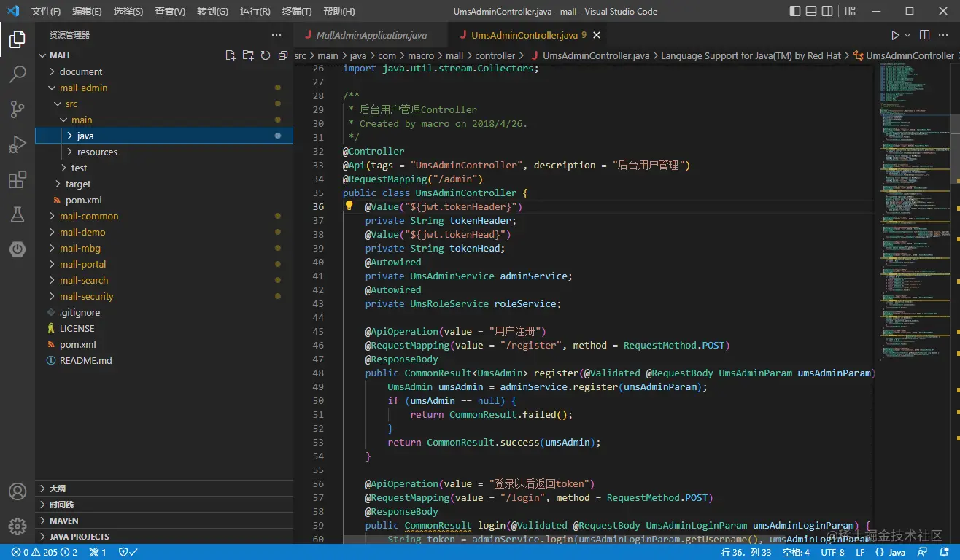This screenshot has width=960, height=560.
Task: Switch to MallAdminApplication.java tab
Action: point(371,35)
